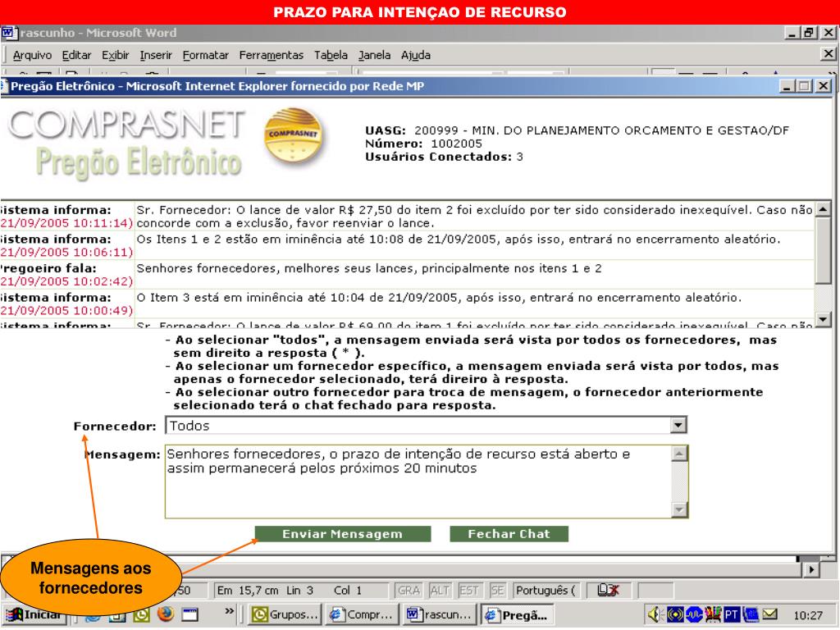
Task: Click the chat log scroll down arrow
Action: click(x=824, y=320)
